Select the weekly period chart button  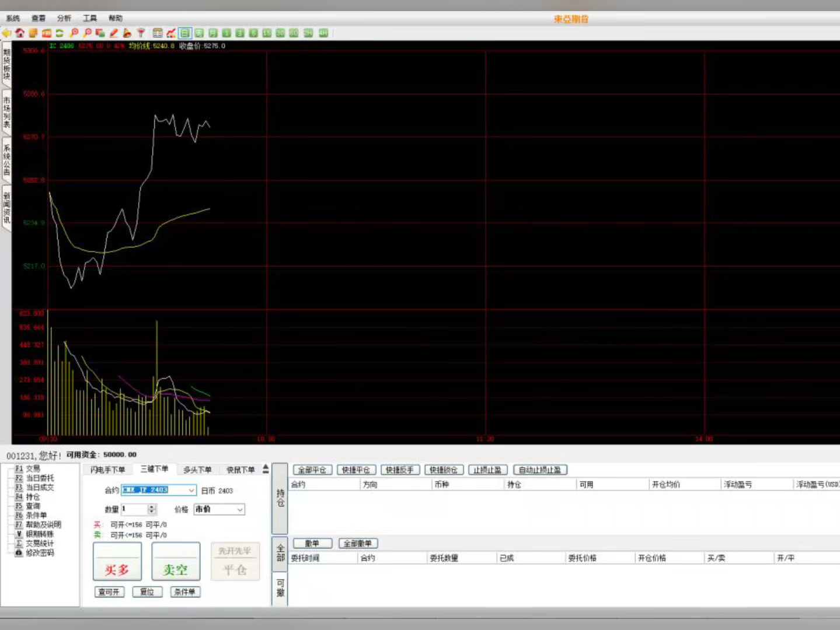(199, 33)
